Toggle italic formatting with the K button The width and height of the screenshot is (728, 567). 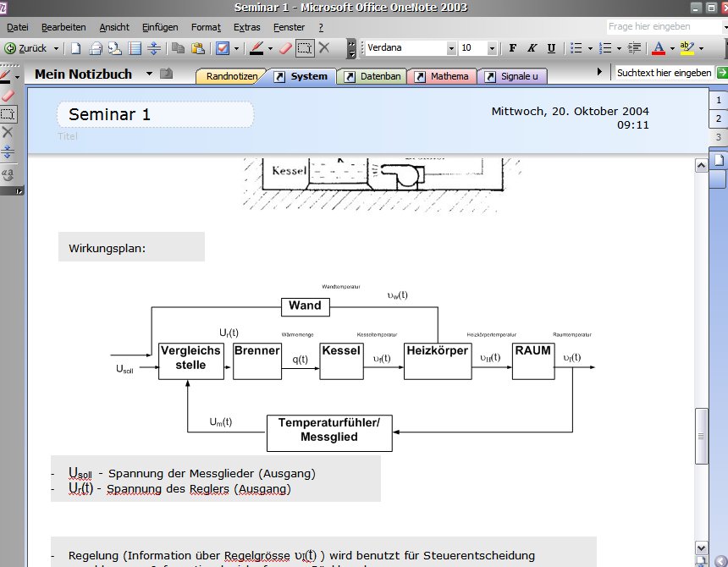point(532,48)
